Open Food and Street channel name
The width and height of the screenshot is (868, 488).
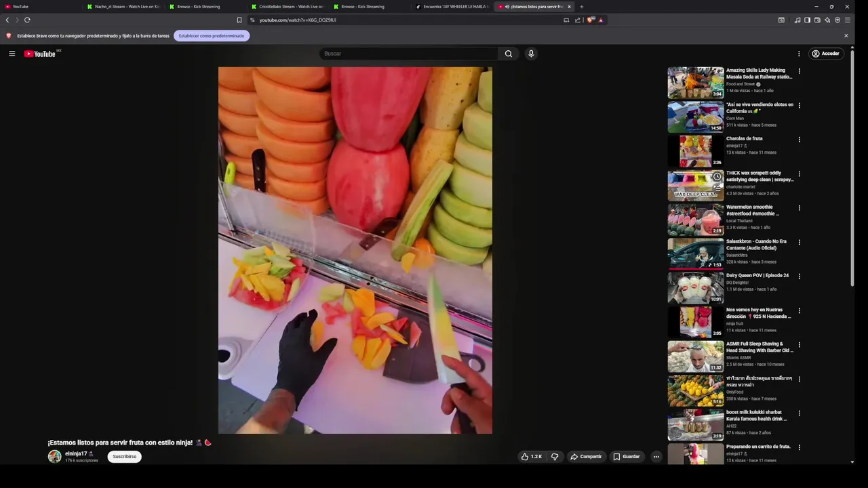(741, 84)
